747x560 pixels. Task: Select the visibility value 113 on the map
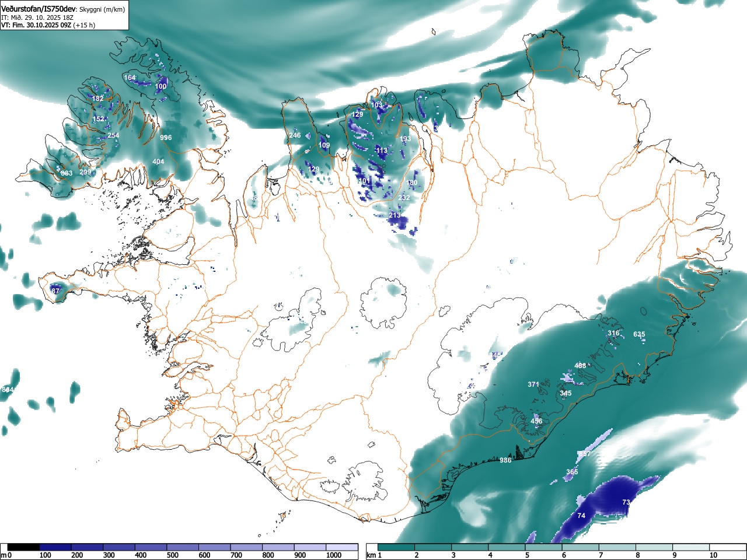click(382, 150)
